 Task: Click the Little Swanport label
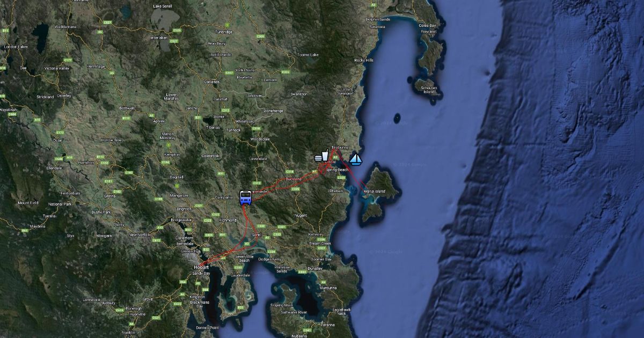click(347, 91)
